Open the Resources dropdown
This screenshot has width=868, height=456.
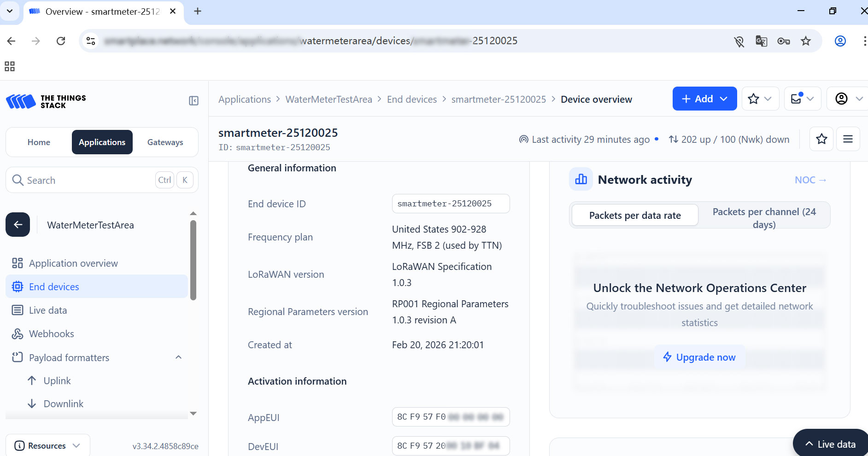pos(47,445)
